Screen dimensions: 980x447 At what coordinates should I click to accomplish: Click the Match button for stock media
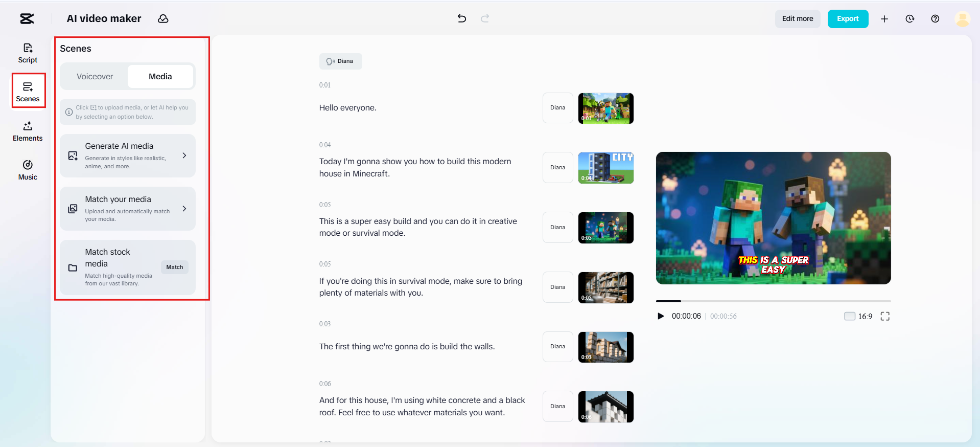(x=175, y=267)
